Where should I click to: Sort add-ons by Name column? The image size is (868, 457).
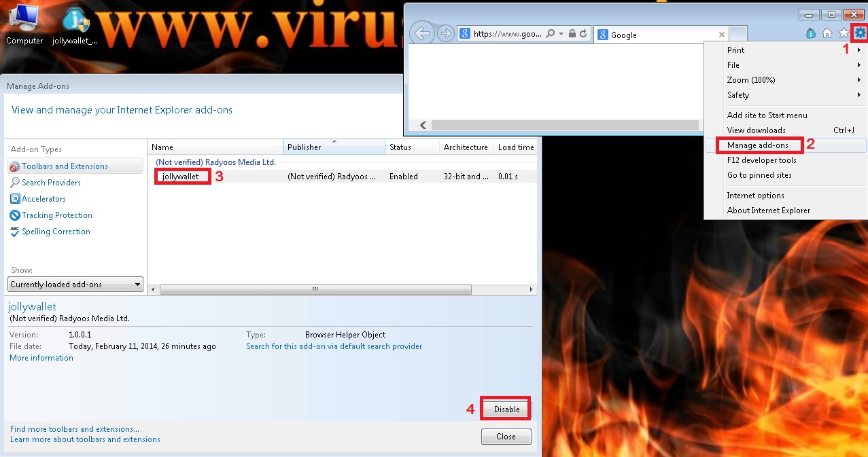point(215,147)
